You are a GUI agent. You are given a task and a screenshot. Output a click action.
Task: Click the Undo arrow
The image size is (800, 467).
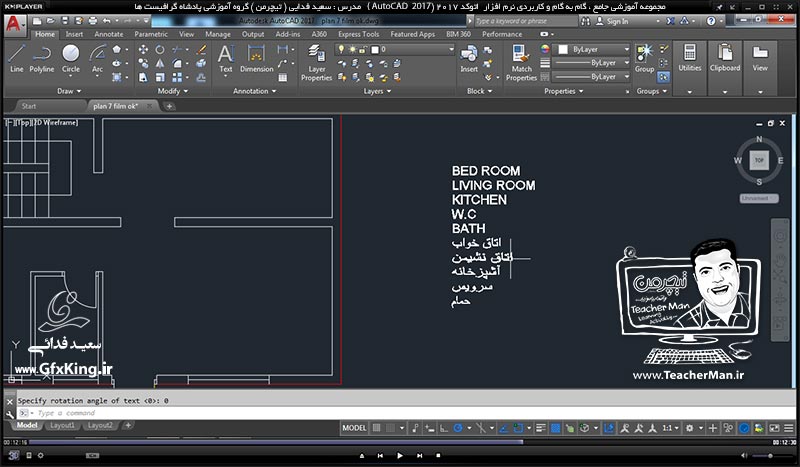(x=106, y=21)
